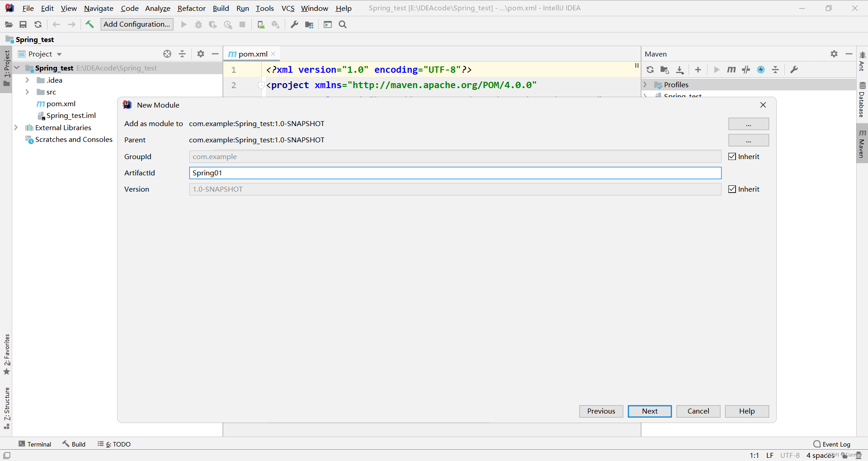Viewport: 868px width, 461px height.
Task: Click the Search Everywhere magnifier icon
Action: pos(343,24)
